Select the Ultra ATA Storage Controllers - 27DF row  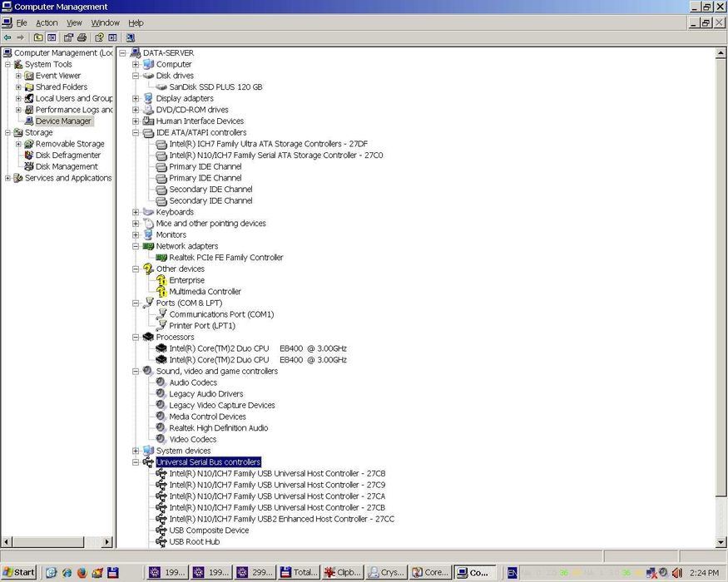[x=269, y=144]
